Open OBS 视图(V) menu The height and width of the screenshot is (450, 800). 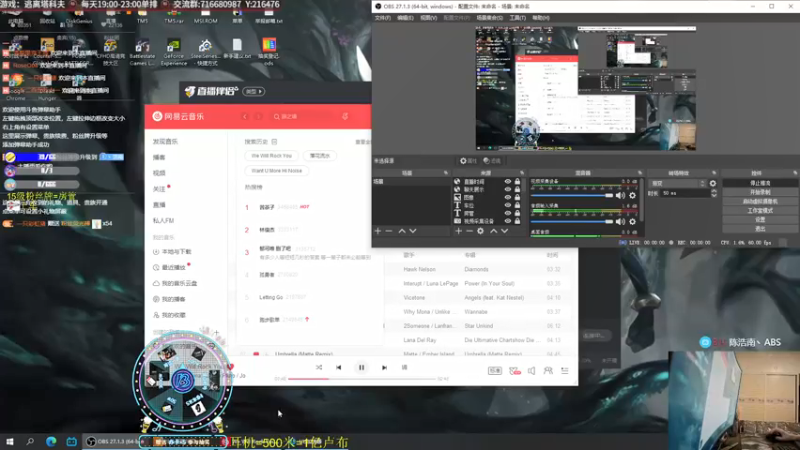429,18
